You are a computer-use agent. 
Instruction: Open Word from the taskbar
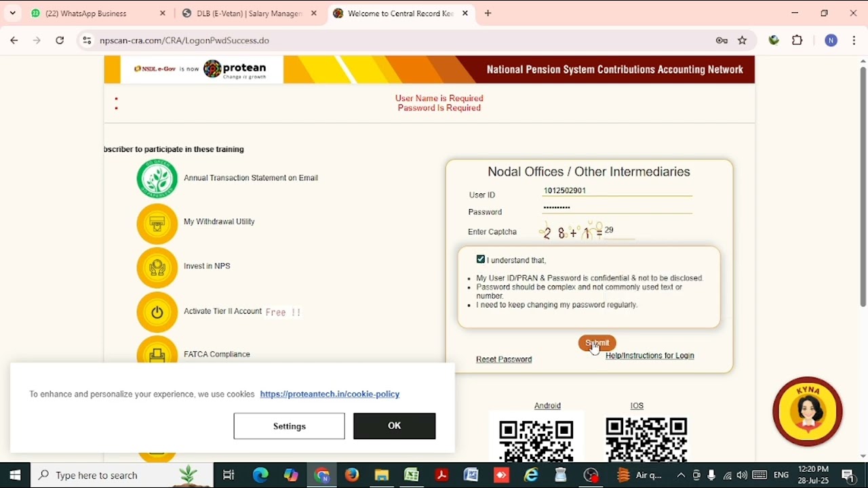[471, 475]
